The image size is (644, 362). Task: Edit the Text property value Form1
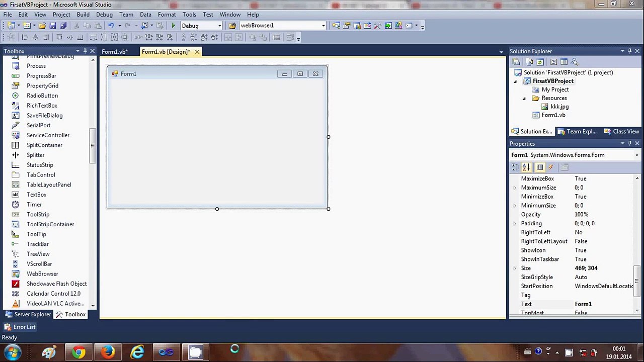[604, 304]
